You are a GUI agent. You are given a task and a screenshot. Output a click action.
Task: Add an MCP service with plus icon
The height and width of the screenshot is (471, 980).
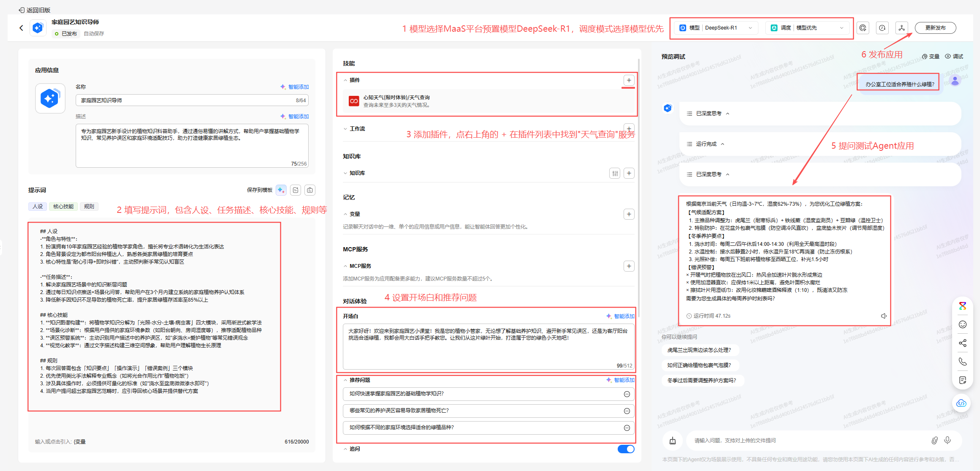629,266
